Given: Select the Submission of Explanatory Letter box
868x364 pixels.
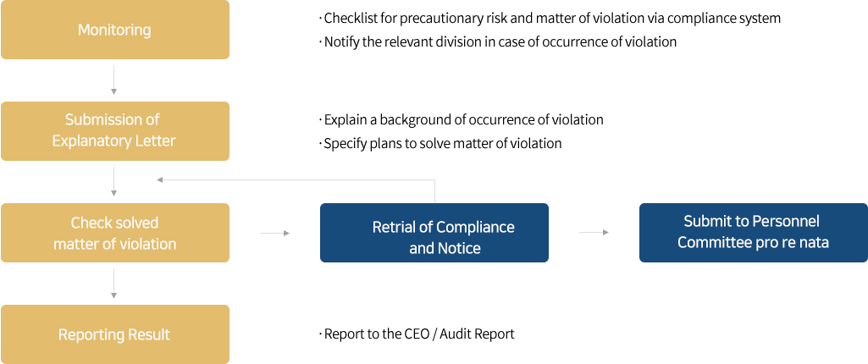Looking at the screenshot, I should tap(115, 131).
